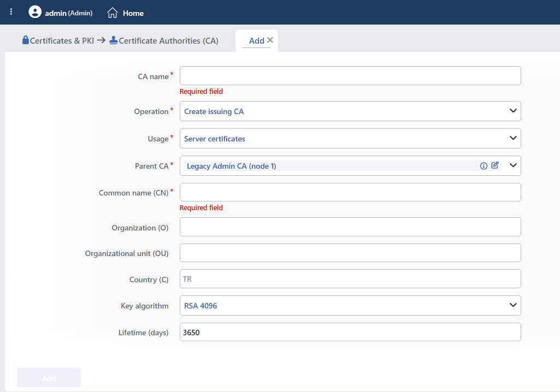Focus the Lifetime (days) field

pyautogui.click(x=350, y=332)
